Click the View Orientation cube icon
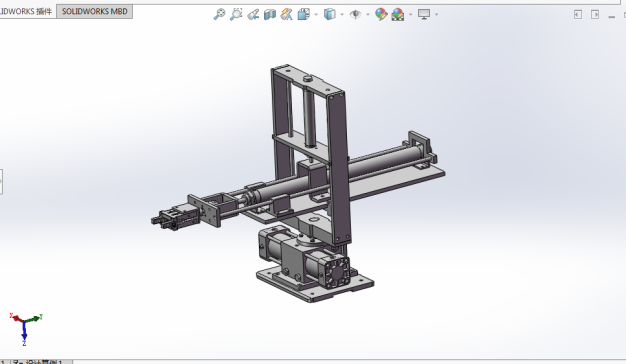Screen dimensions: 626x364 click(x=304, y=14)
